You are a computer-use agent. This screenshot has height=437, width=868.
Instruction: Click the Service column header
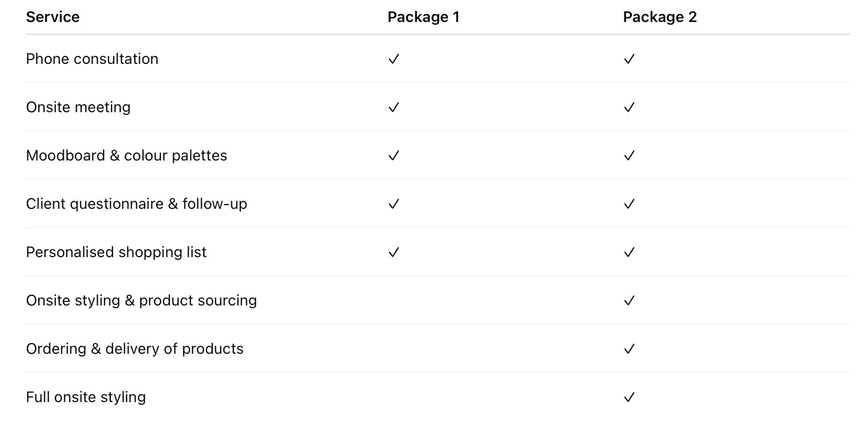(53, 17)
